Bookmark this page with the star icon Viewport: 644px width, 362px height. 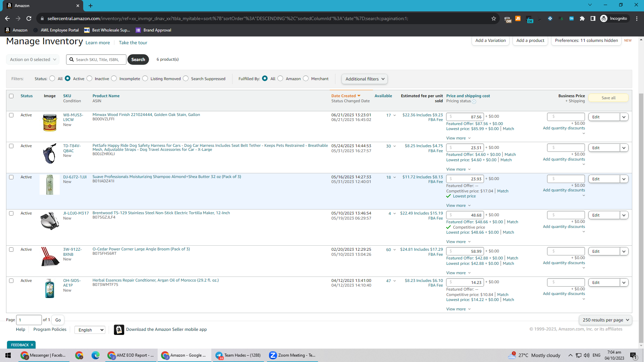(494, 18)
